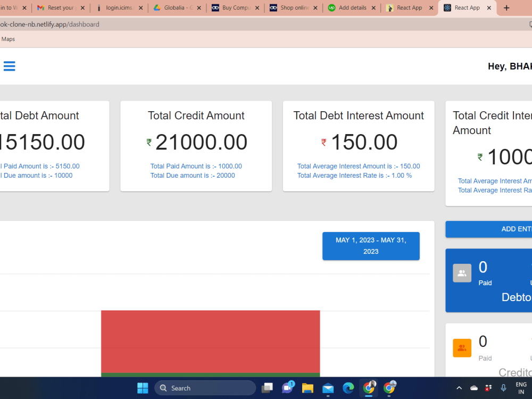Close the active React App tab
Image resolution: width=532 pixels, height=399 pixels.
tap(489, 8)
